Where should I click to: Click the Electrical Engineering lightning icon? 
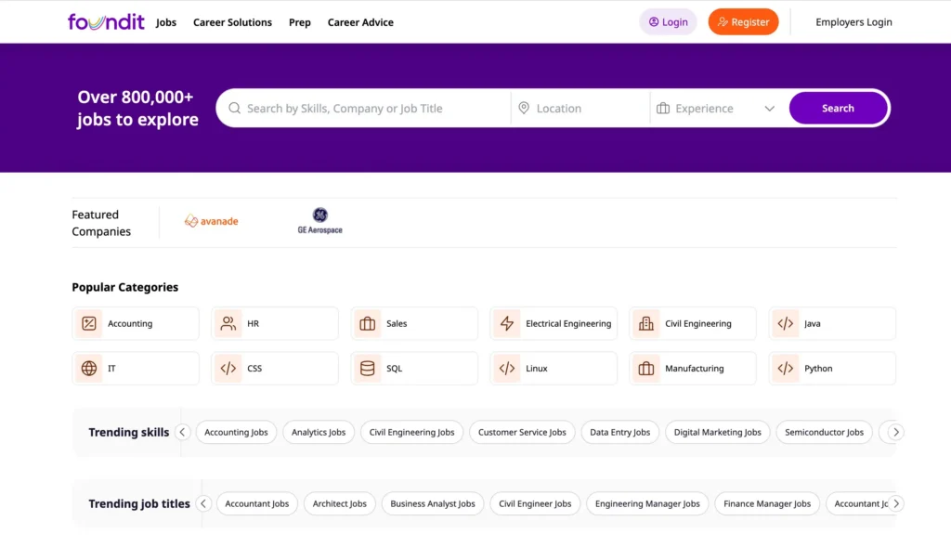[x=507, y=323]
